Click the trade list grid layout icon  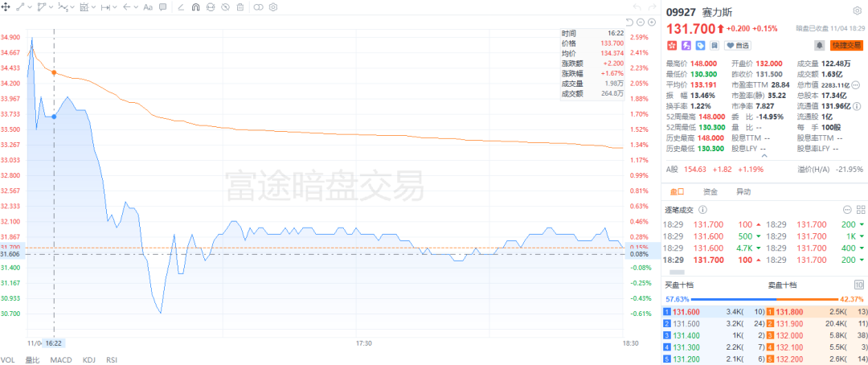(x=860, y=210)
